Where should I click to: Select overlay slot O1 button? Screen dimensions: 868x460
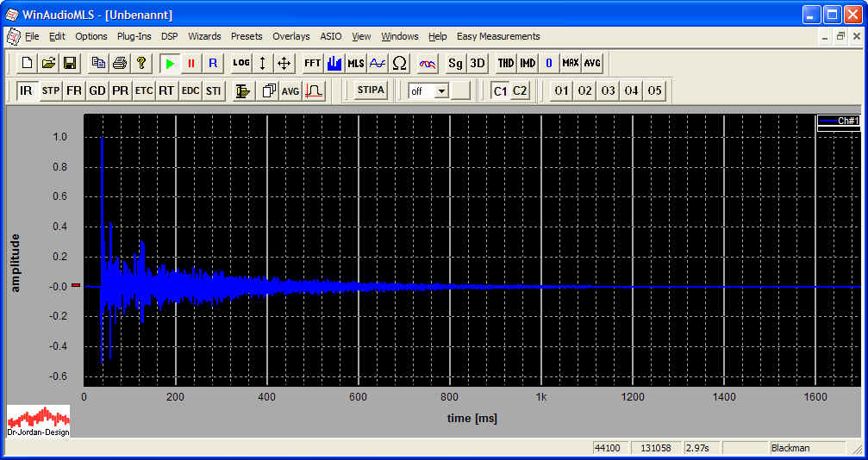click(x=562, y=90)
